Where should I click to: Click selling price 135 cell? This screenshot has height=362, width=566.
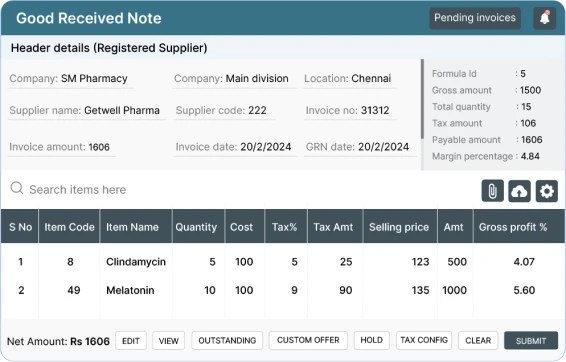pyautogui.click(x=421, y=290)
